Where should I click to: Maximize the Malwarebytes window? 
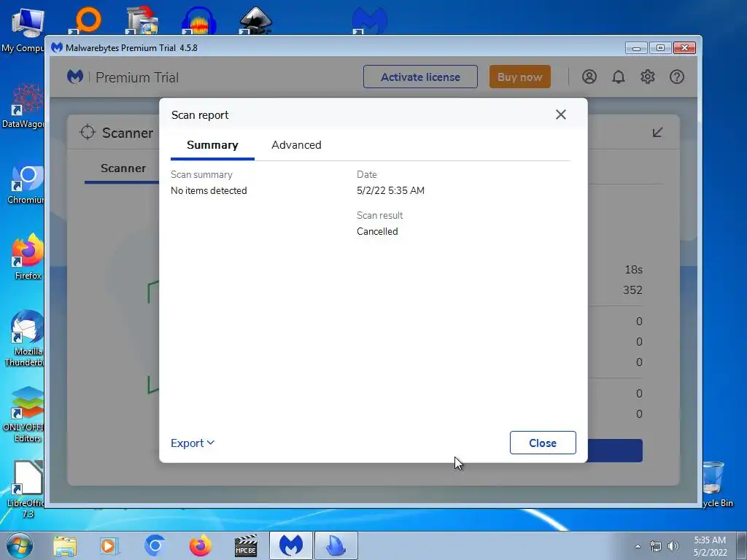[660, 47]
